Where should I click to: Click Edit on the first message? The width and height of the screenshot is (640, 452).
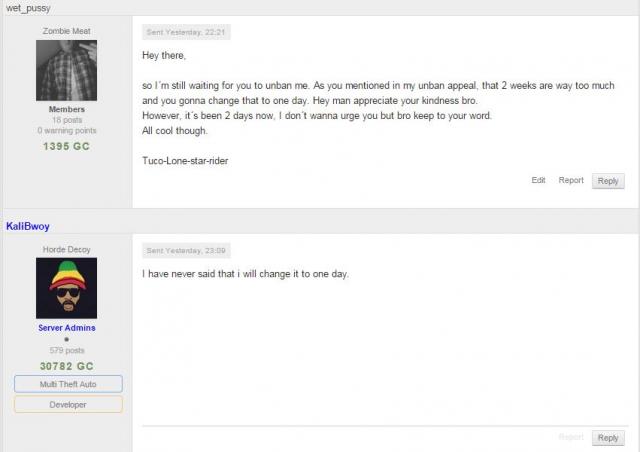click(x=538, y=180)
